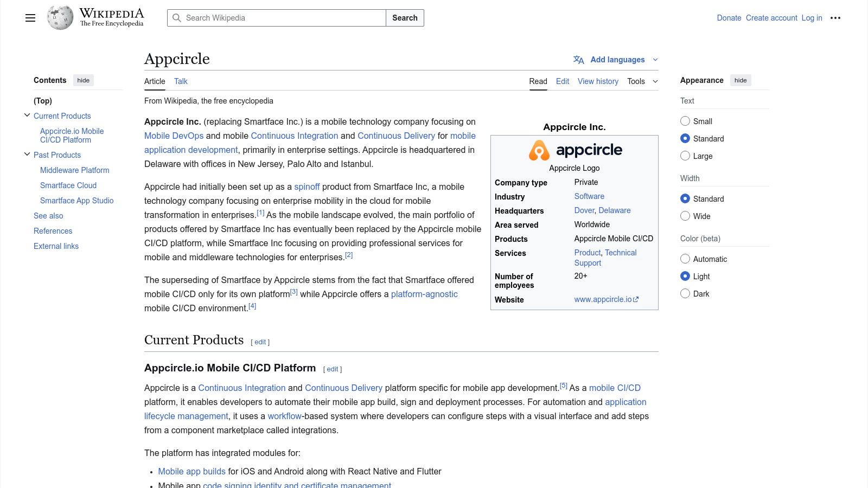The image size is (868, 488).
Task: Click citation reference [5]
Action: tap(564, 386)
